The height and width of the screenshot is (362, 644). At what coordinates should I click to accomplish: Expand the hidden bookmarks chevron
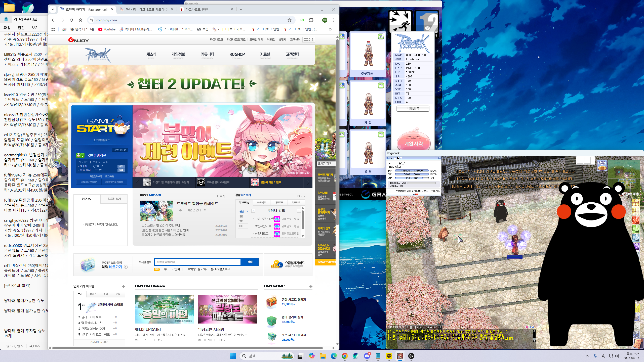point(330,29)
